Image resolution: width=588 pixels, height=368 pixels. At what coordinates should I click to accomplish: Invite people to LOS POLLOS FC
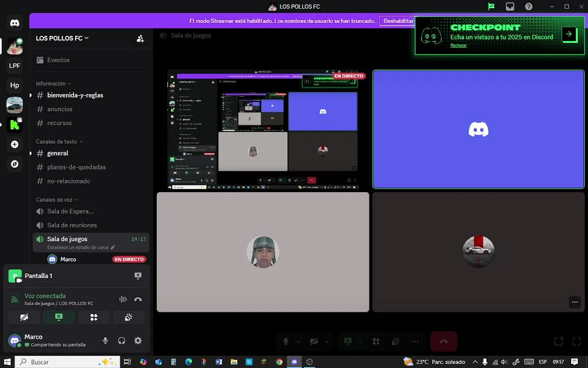140,38
